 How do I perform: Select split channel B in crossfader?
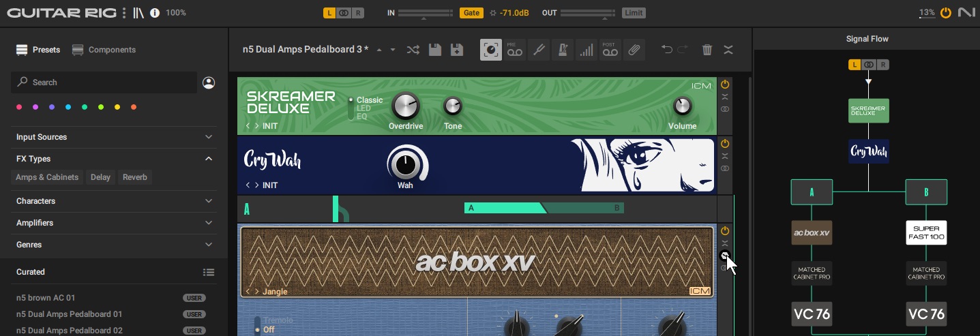point(617,209)
